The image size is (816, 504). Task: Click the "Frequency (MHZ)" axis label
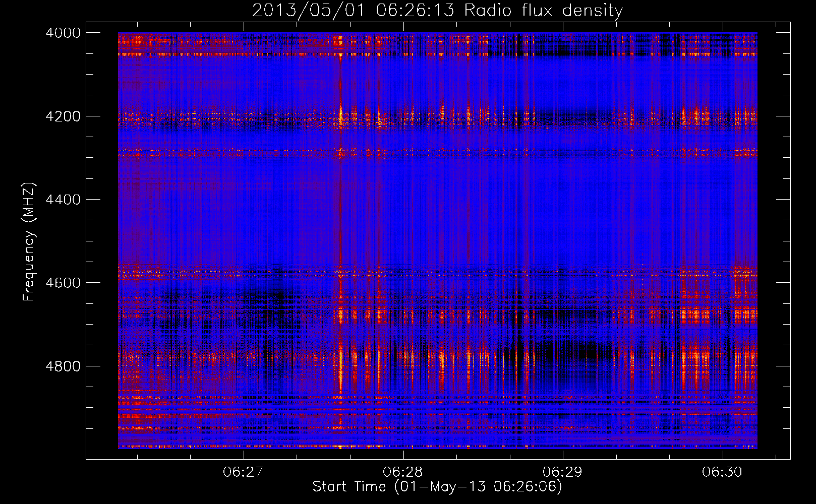coord(29,242)
